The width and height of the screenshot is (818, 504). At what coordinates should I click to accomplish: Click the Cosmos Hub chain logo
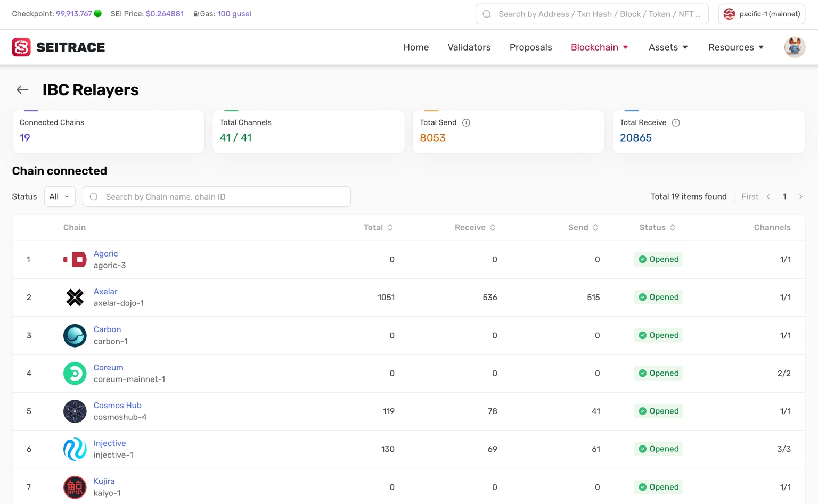75,411
